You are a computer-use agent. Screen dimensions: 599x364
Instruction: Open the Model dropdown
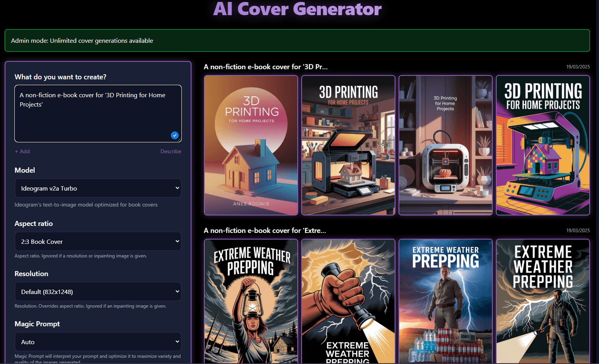(98, 188)
